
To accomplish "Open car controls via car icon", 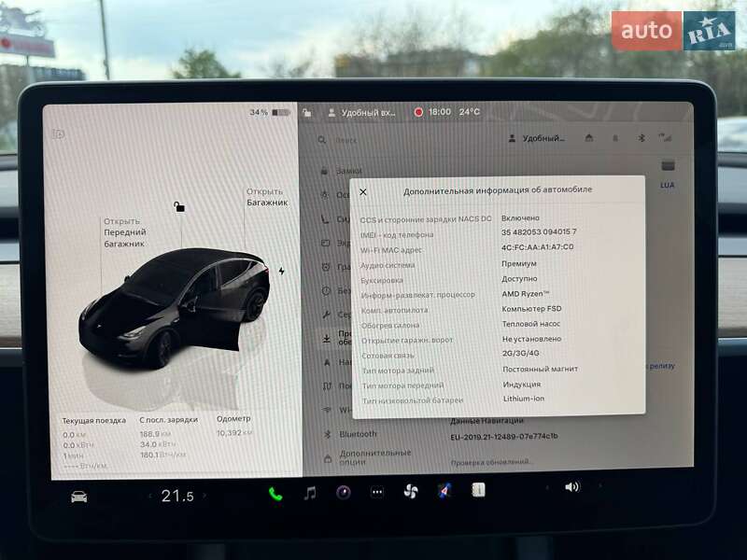I will [x=79, y=497].
